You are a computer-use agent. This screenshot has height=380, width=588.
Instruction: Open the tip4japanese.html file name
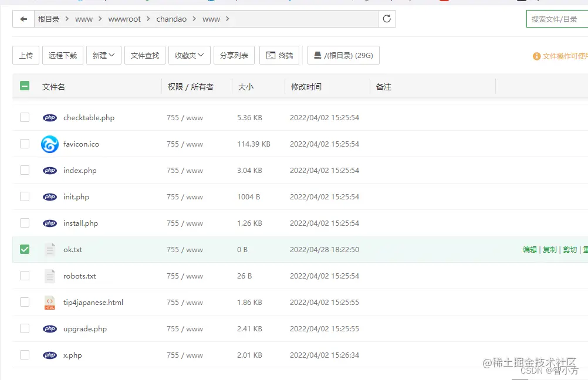93,303
